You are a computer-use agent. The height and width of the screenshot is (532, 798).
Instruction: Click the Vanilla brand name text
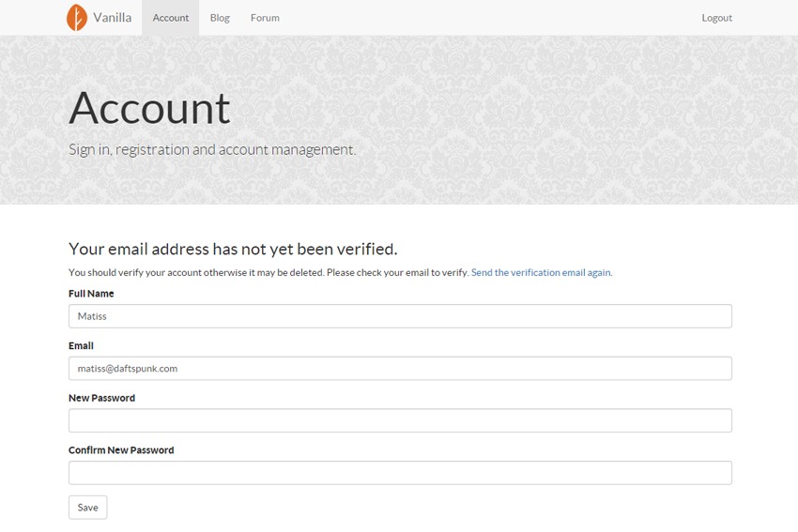coord(112,18)
